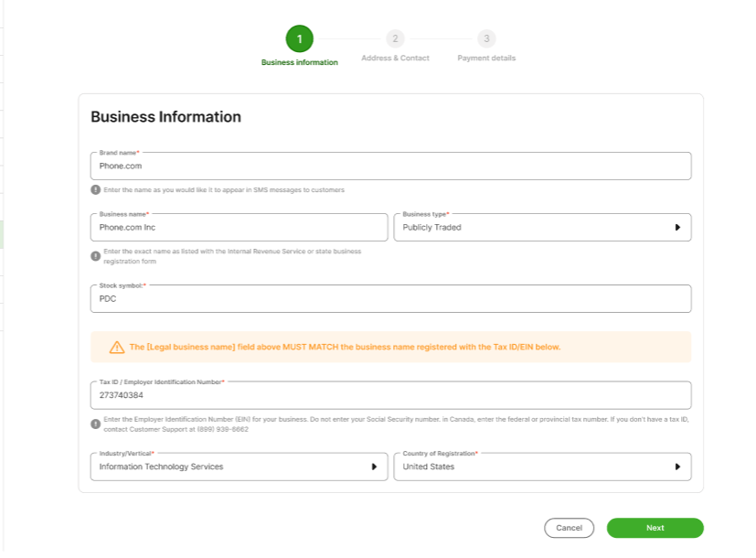Expand the Business type dropdown

tap(542, 228)
